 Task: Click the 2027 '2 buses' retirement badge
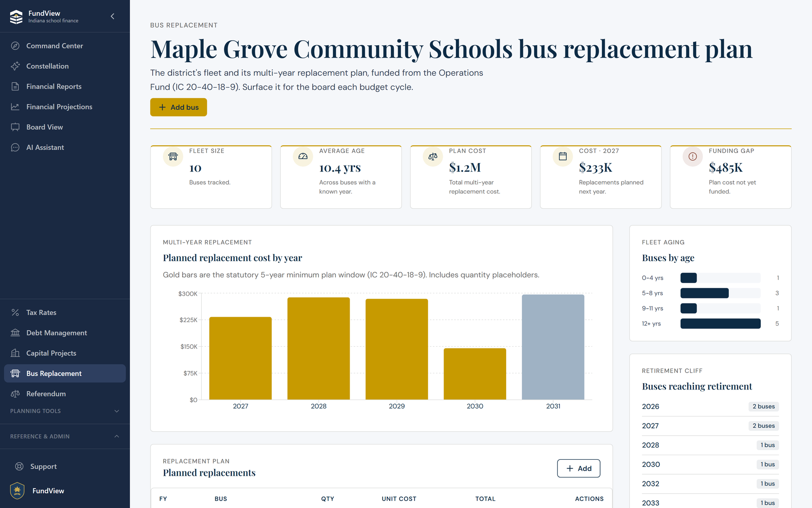point(763,426)
